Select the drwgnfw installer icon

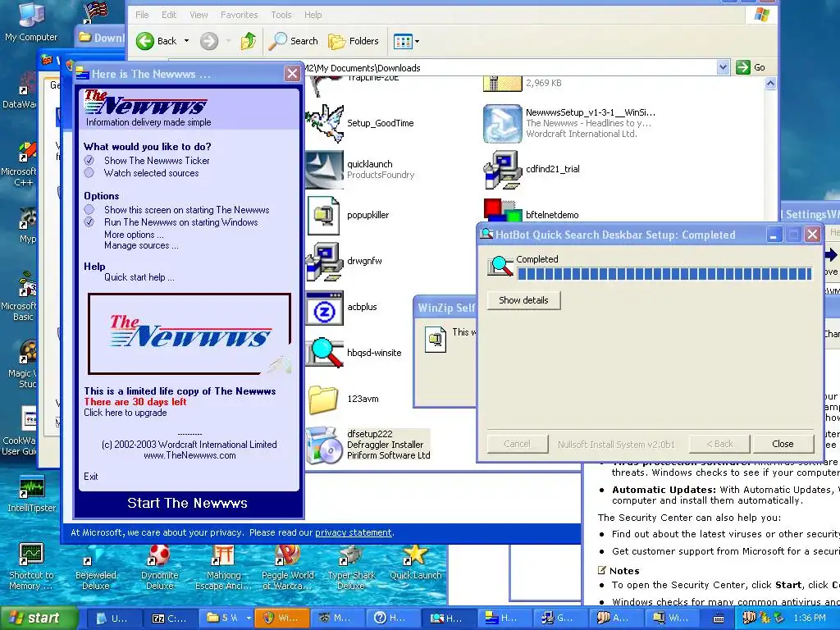click(x=324, y=262)
